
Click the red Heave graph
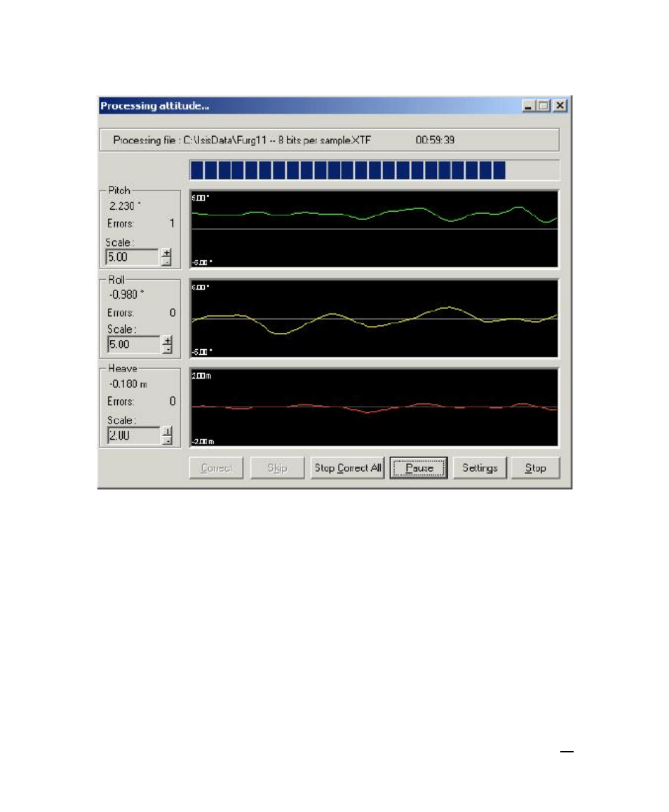coord(374,407)
